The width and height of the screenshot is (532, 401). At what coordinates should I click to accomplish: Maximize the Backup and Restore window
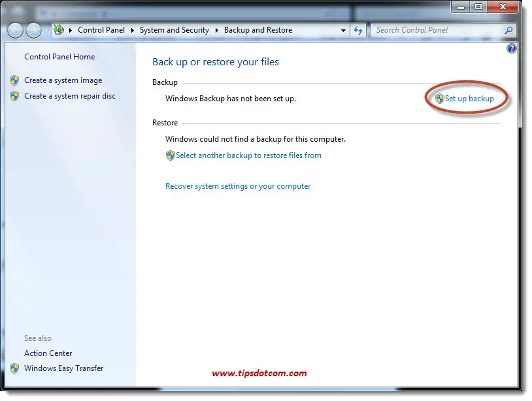[x=478, y=7]
